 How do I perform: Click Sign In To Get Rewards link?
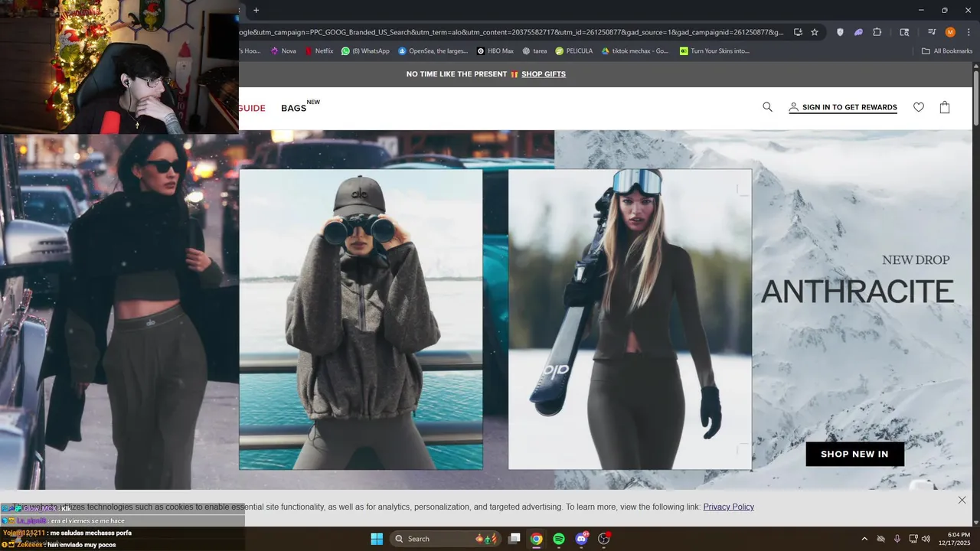point(843,108)
